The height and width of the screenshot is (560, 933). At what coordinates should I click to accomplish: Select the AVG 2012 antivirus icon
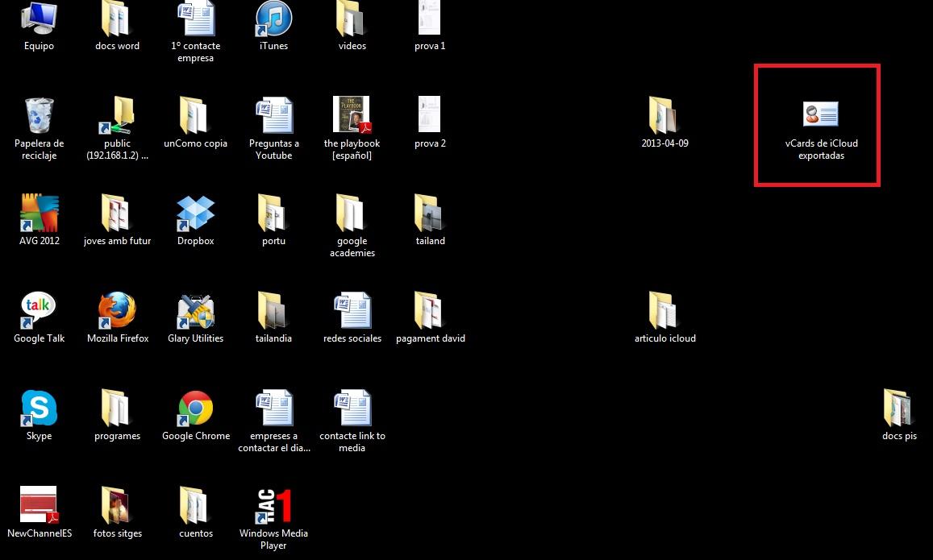click(x=39, y=214)
